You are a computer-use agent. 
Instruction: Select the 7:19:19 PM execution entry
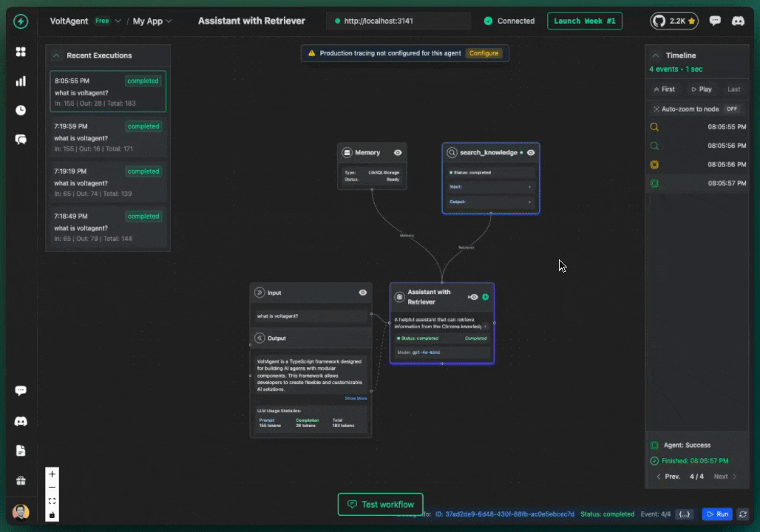pos(108,183)
